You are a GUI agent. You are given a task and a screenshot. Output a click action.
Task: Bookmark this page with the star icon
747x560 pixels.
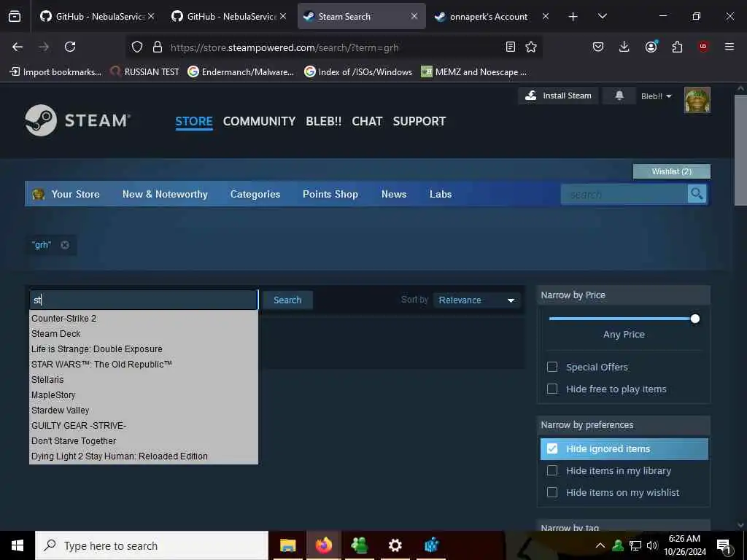point(531,47)
